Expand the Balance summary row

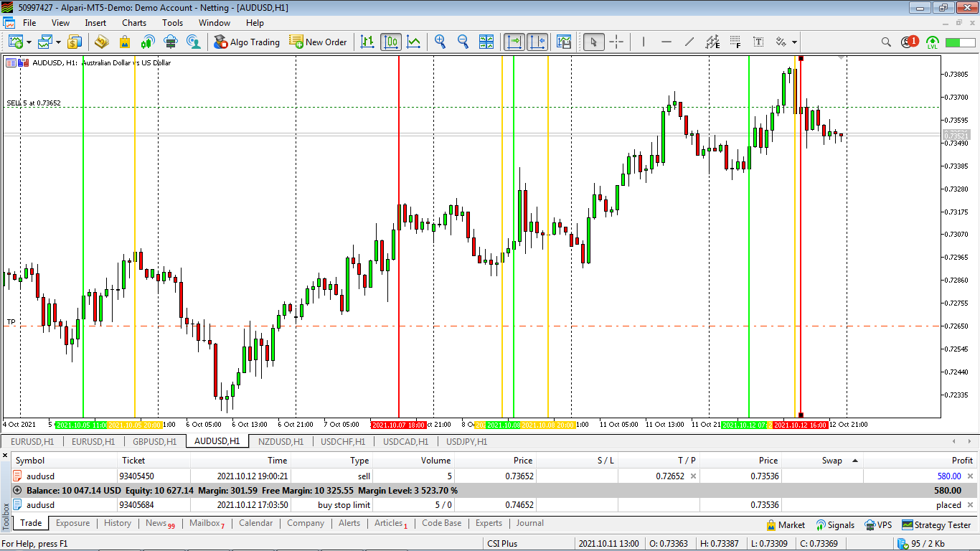[17, 491]
